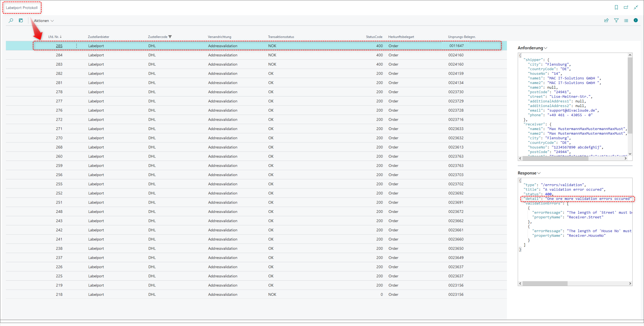644x326 pixels.
Task: Click Belegnr. 0023692 cell
Action: (x=456, y=193)
